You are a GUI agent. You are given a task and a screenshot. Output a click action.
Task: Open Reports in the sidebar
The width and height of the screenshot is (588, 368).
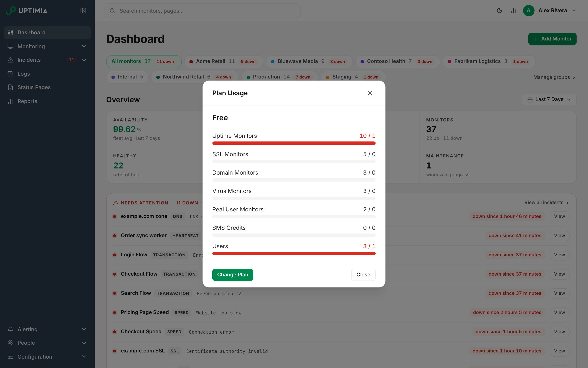click(47, 101)
